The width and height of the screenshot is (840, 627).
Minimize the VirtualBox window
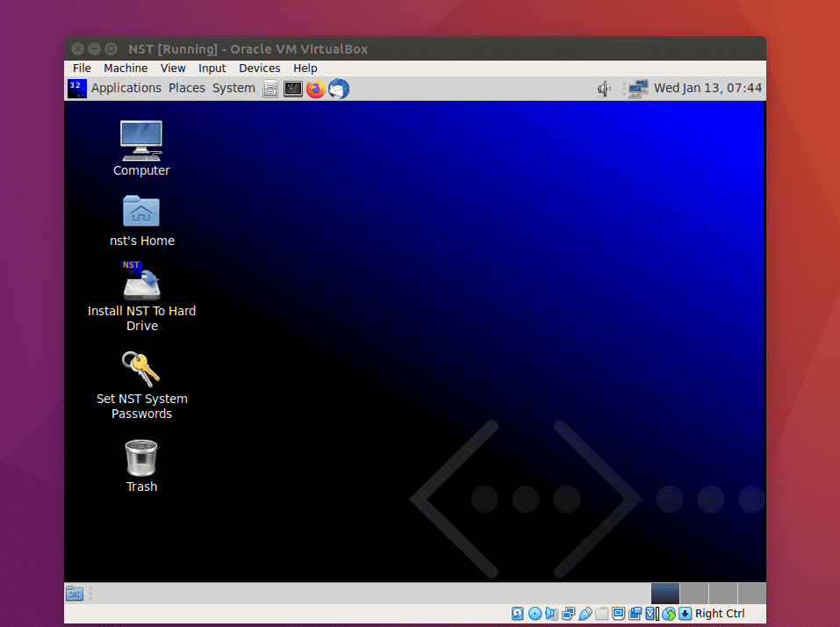pos(94,49)
